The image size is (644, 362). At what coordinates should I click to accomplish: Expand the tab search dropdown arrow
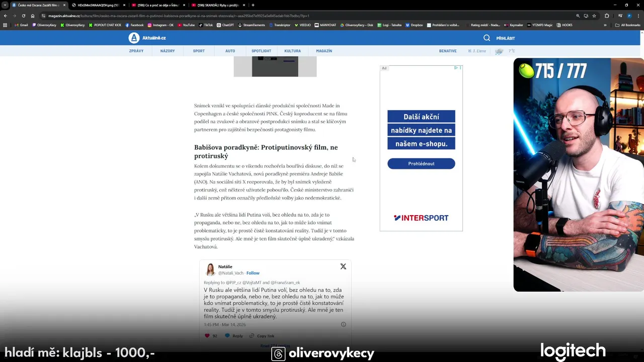(5, 5)
